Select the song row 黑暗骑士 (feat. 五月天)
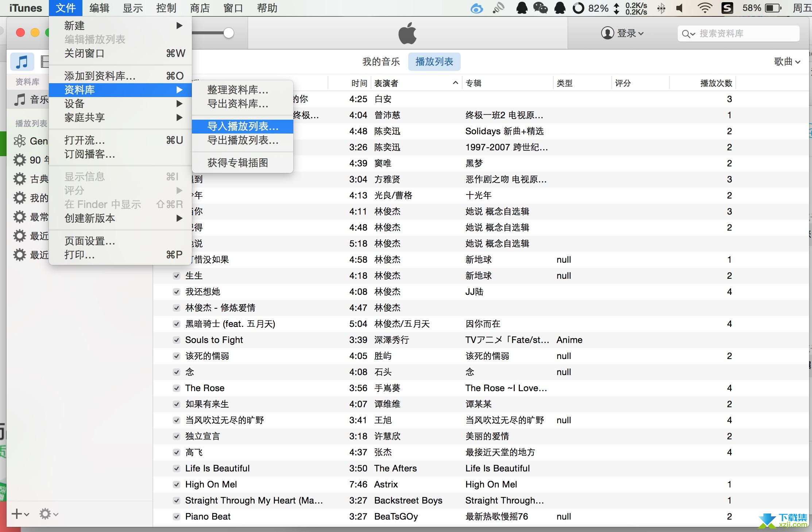The image size is (812, 532). tap(481, 324)
